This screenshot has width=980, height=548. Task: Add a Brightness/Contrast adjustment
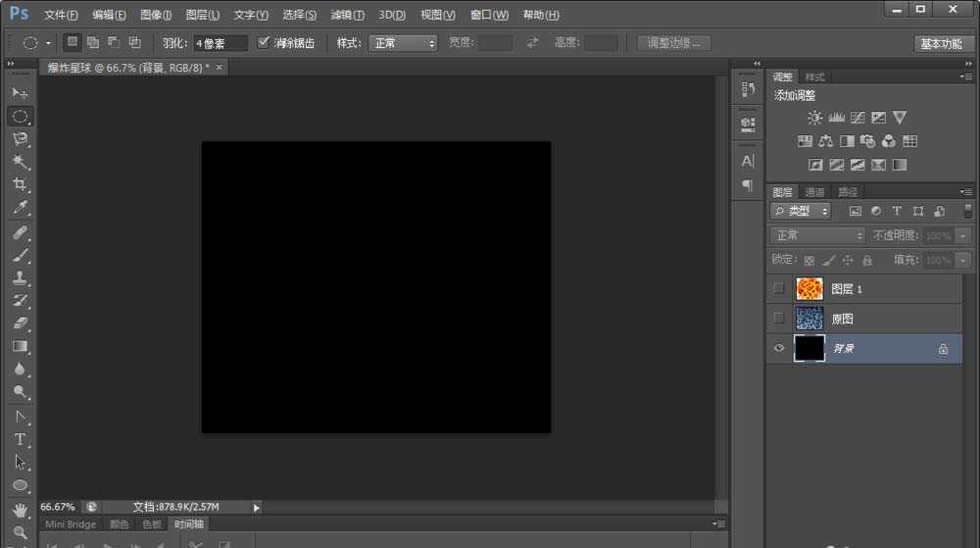pyautogui.click(x=814, y=118)
